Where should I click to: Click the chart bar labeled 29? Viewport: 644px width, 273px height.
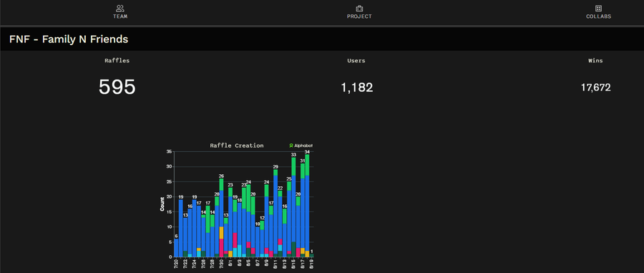[275, 213]
